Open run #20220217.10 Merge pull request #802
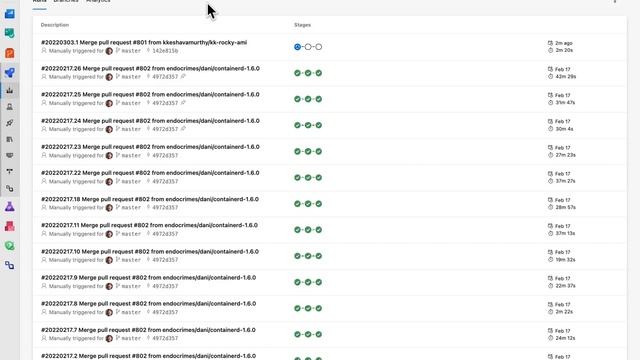640x360 pixels. coord(150,251)
